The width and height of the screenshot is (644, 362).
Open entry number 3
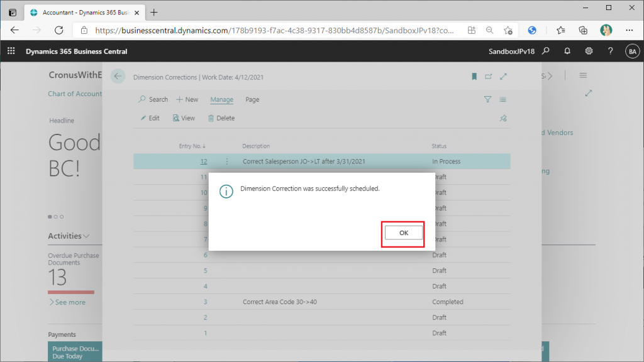(206, 302)
